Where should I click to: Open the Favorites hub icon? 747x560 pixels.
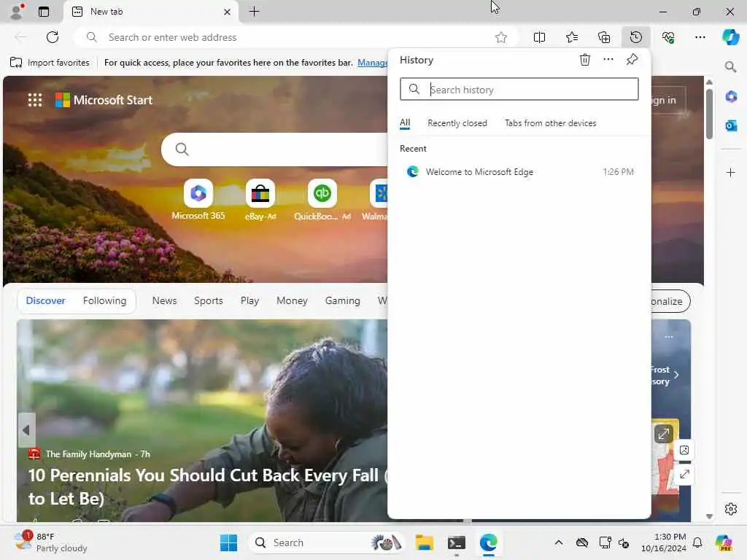pyautogui.click(x=572, y=37)
